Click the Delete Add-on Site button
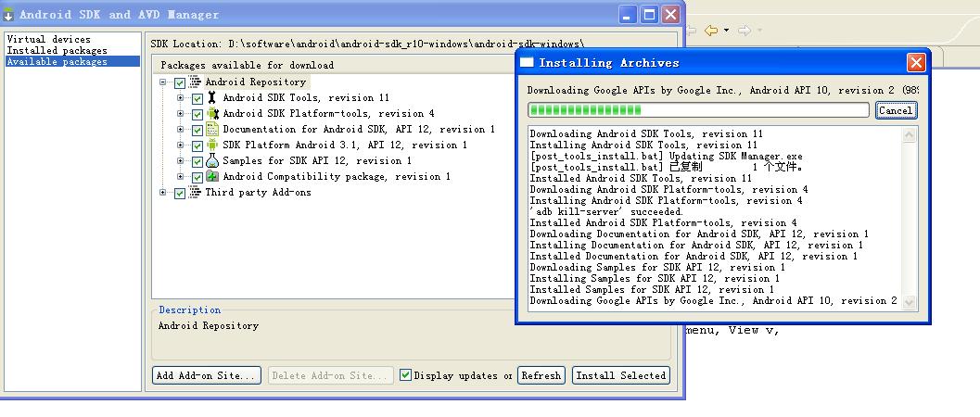Screen dimensions: 980x417 [331, 375]
